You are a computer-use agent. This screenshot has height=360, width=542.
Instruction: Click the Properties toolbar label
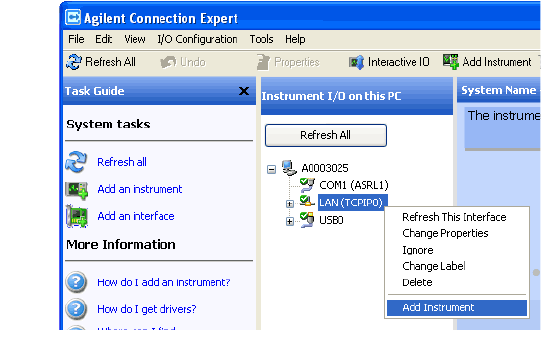297,62
